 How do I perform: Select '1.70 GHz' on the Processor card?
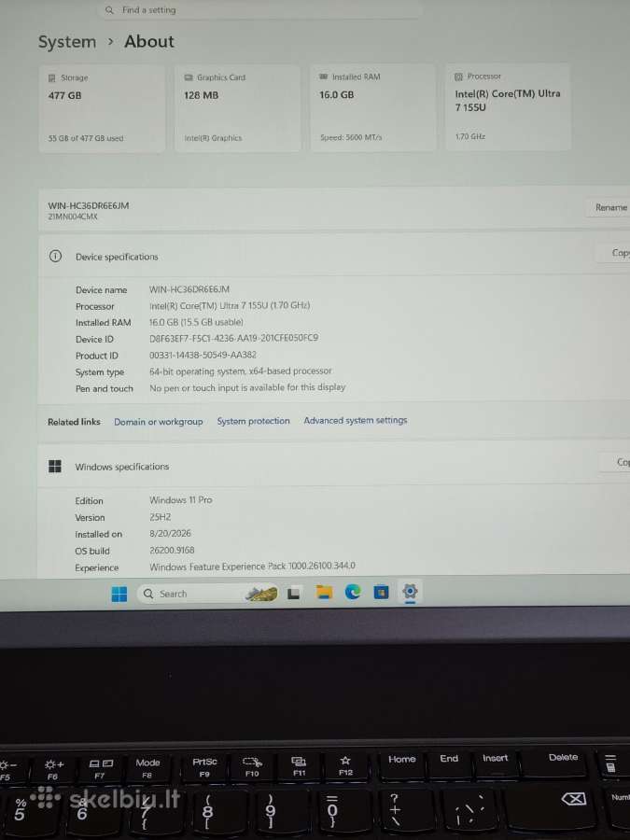click(469, 136)
